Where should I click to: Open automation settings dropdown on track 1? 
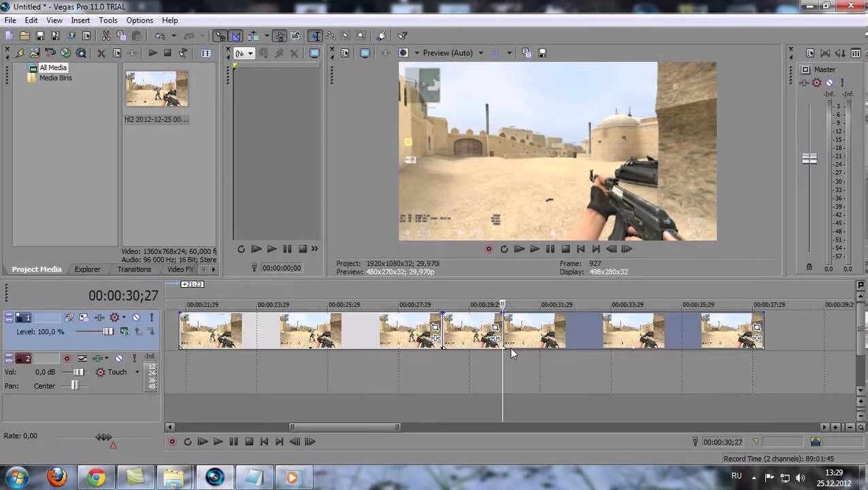point(124,318)
